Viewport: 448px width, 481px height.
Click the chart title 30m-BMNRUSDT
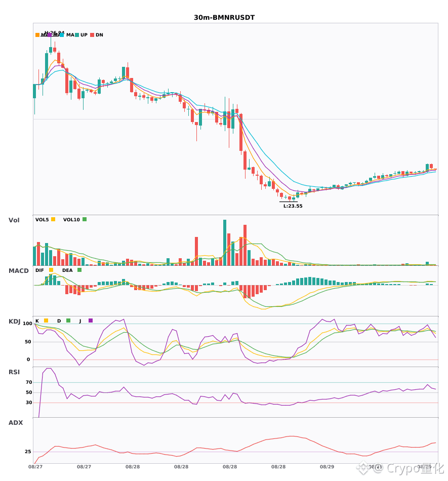click(224, 18)
